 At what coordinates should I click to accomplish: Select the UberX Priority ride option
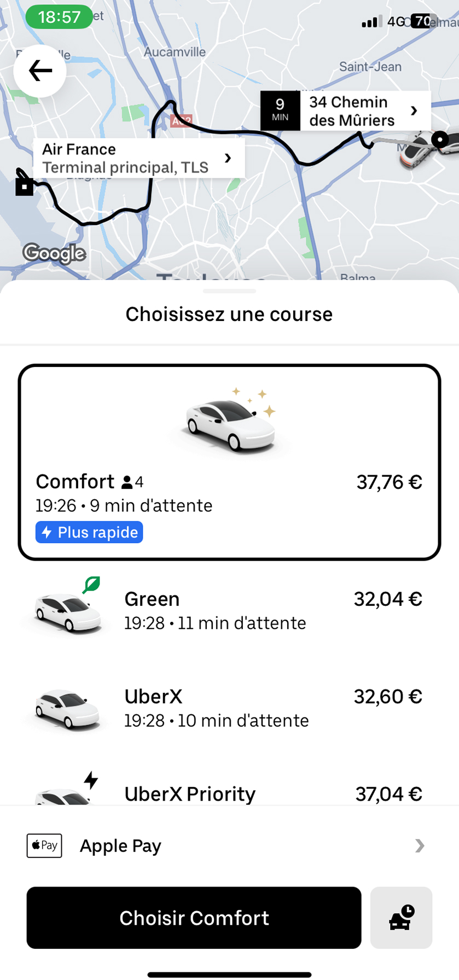pyautogui.click(x=230, y=793)
